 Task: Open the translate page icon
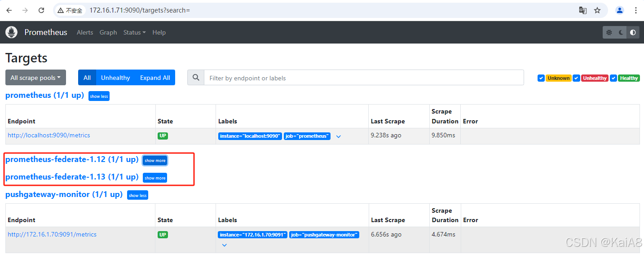583,10
